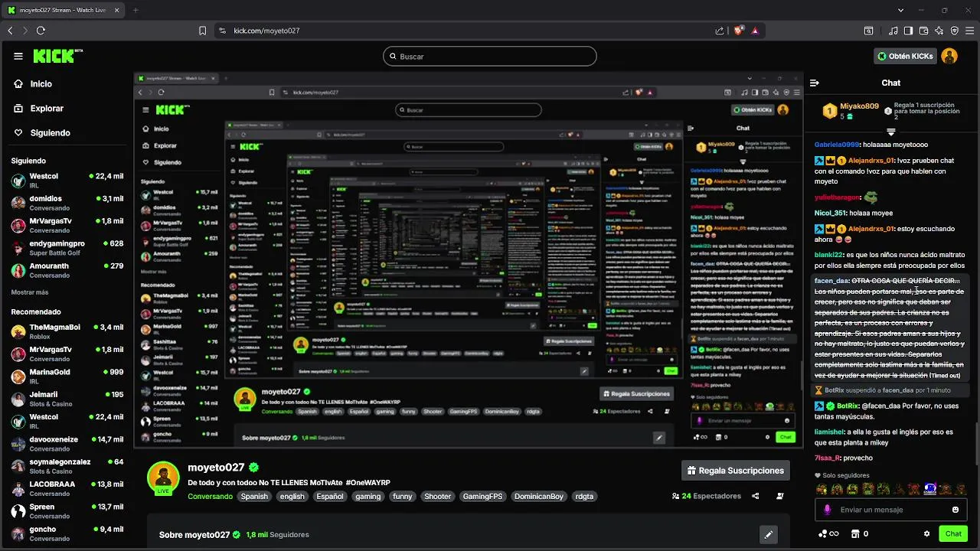Collapse the chat panel with arrow icon
The width and height of the screenshot is (980, 551).
tap(815, 83)
